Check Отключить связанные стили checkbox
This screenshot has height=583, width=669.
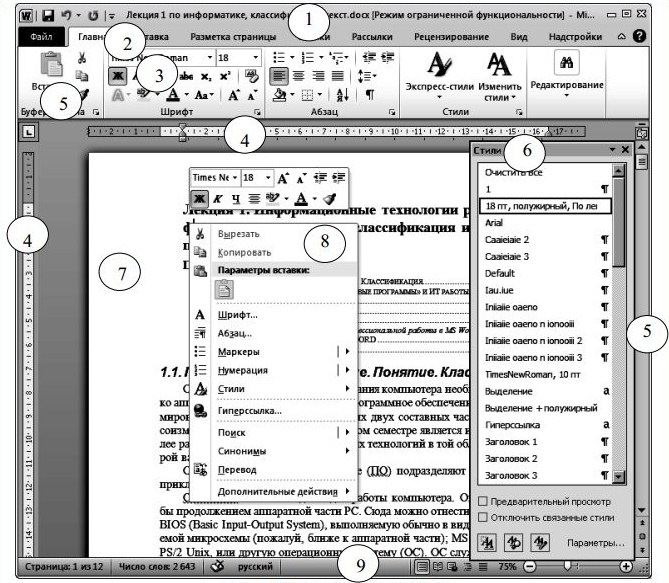[483, 517]
